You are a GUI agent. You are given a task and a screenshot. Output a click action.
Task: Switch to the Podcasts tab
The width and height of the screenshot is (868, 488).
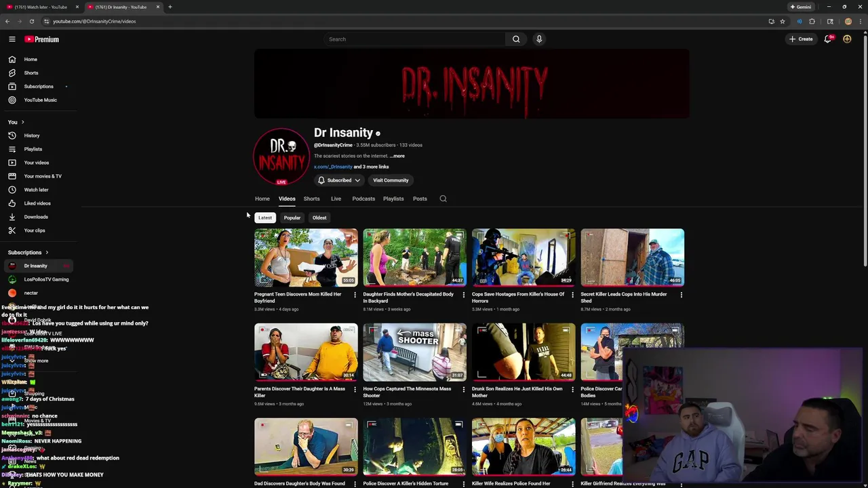pos(363,199)
